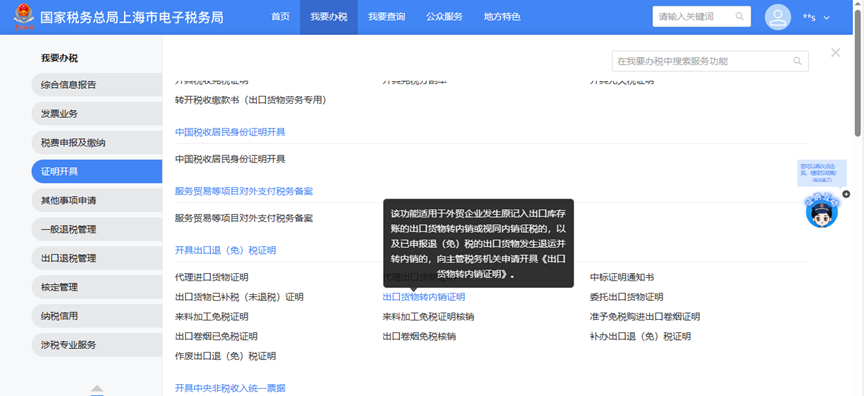The height and width of the screenshot is (396, 864).
Task: Select 发票业务 in sidebar
Action: pos(97,114)
